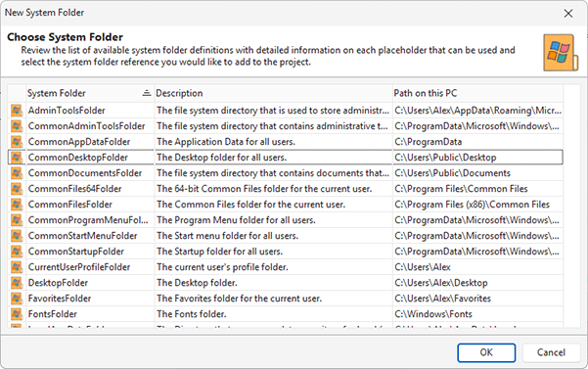Click the folder icon beside DesktopFolder
This screenshot has height=369, width=588.
coord(17,283)
